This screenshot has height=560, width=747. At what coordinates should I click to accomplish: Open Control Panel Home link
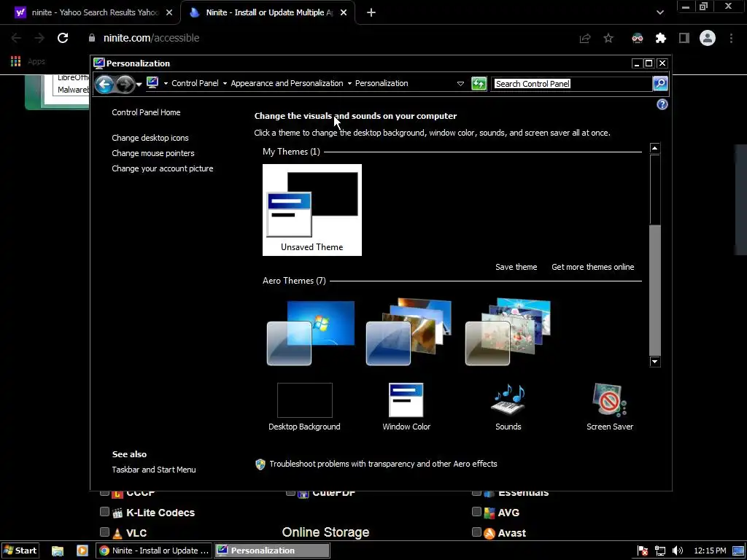(x=146, y=112)
